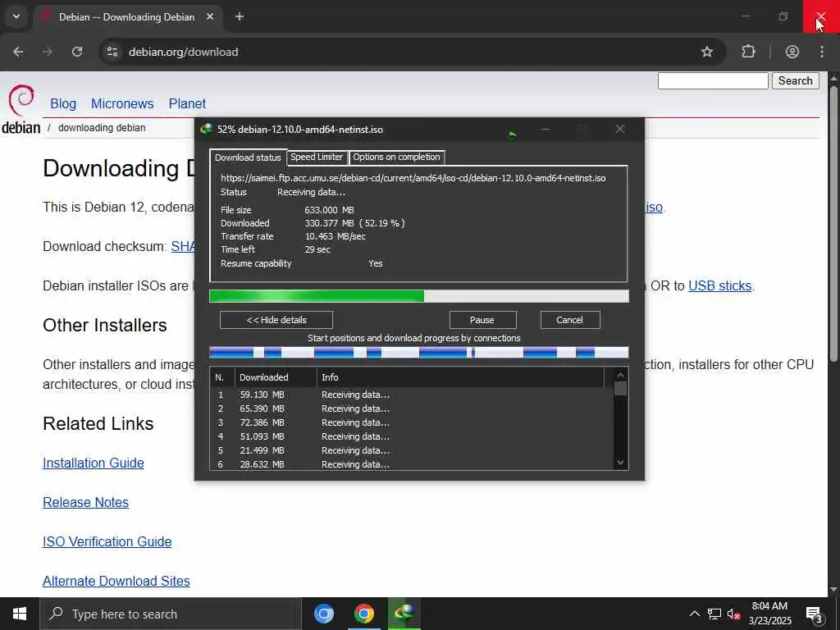
Task: Open a new browser tab
Action: (x=240, y=16)
